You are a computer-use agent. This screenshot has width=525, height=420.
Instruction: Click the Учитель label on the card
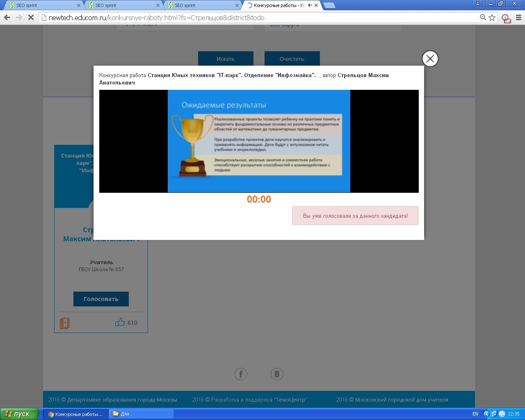(101, 262)
